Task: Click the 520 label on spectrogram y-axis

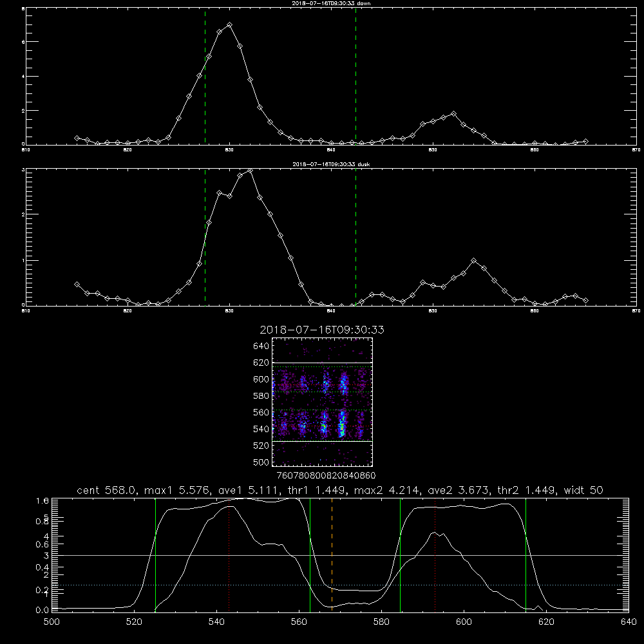Action: click(261, 446)
